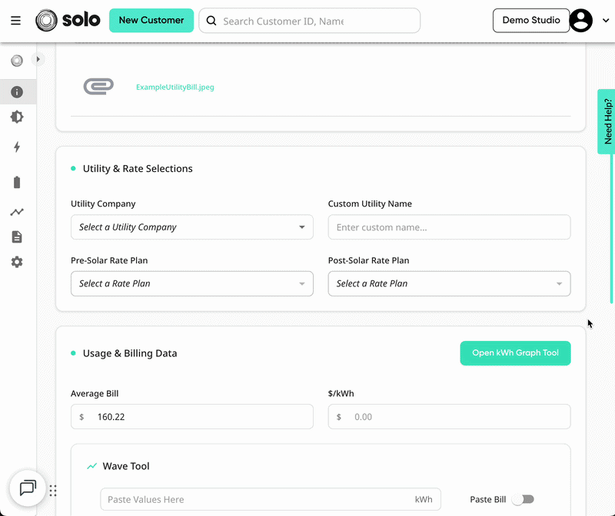Screen dimensions: 615x516
Task: Open the Post-Solar Rate Plan dropdown
Action: coord(449,283)
